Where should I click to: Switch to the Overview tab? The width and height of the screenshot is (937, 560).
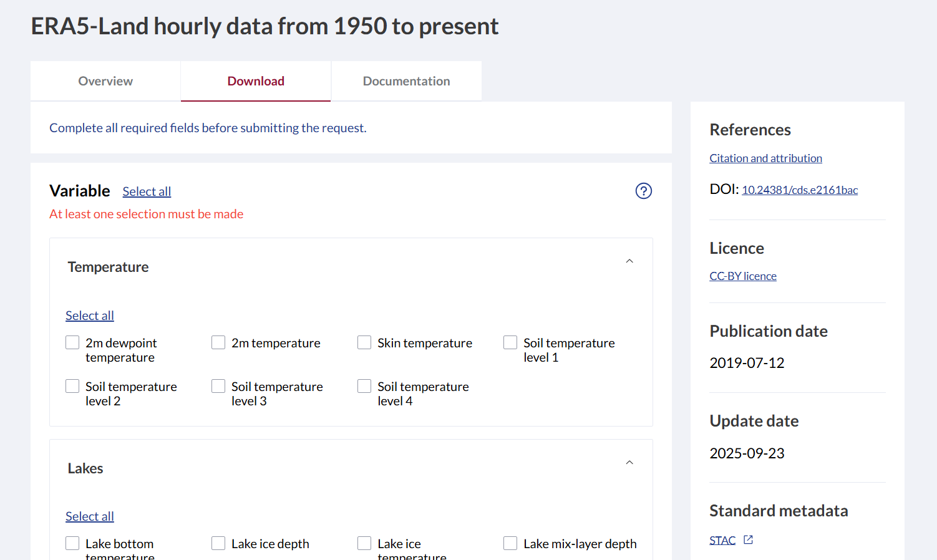(x=105, y=80)
